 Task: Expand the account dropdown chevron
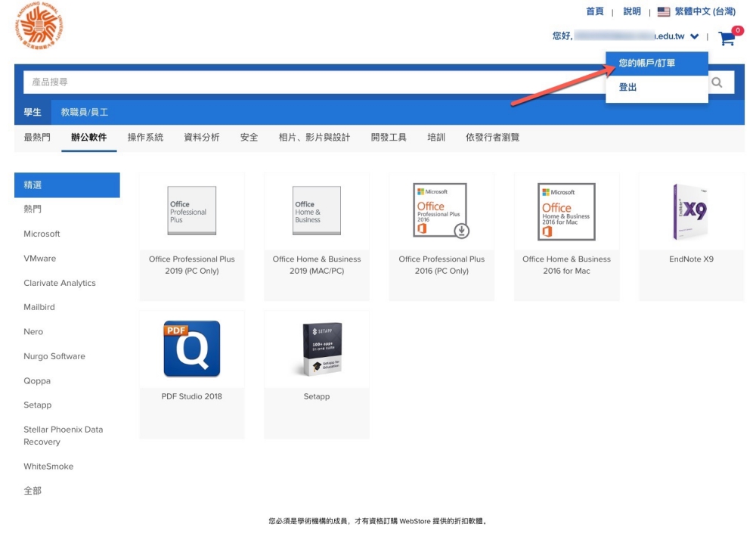pos(694,36)
